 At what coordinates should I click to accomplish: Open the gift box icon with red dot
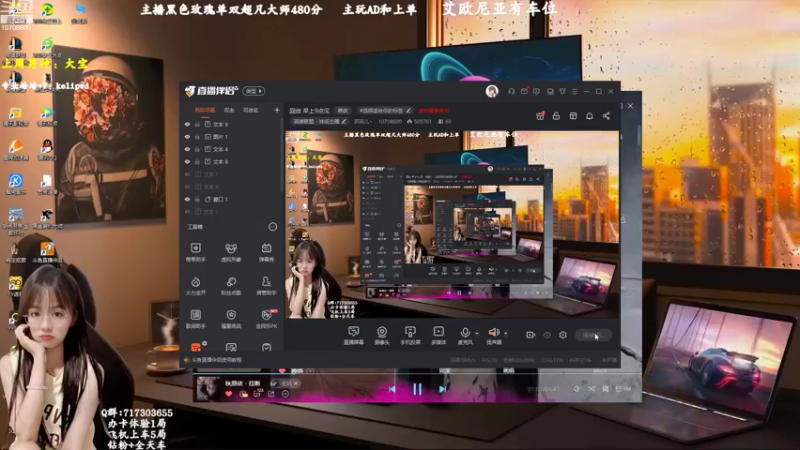[x=540, y=116]
